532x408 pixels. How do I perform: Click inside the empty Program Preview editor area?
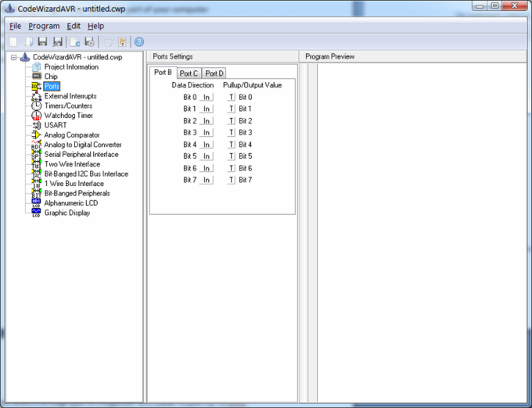pyautogui.click(x=422, y=232)
